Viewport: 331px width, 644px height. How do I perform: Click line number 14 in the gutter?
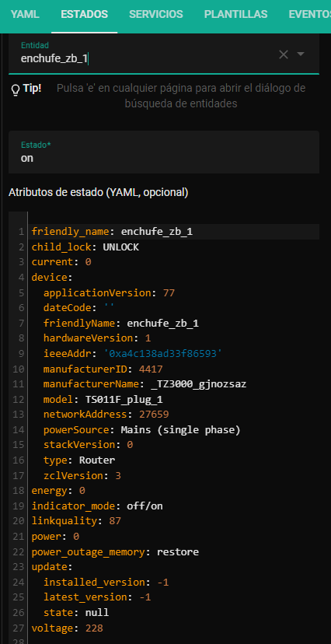pyautogui.click(x=19, y=429)
